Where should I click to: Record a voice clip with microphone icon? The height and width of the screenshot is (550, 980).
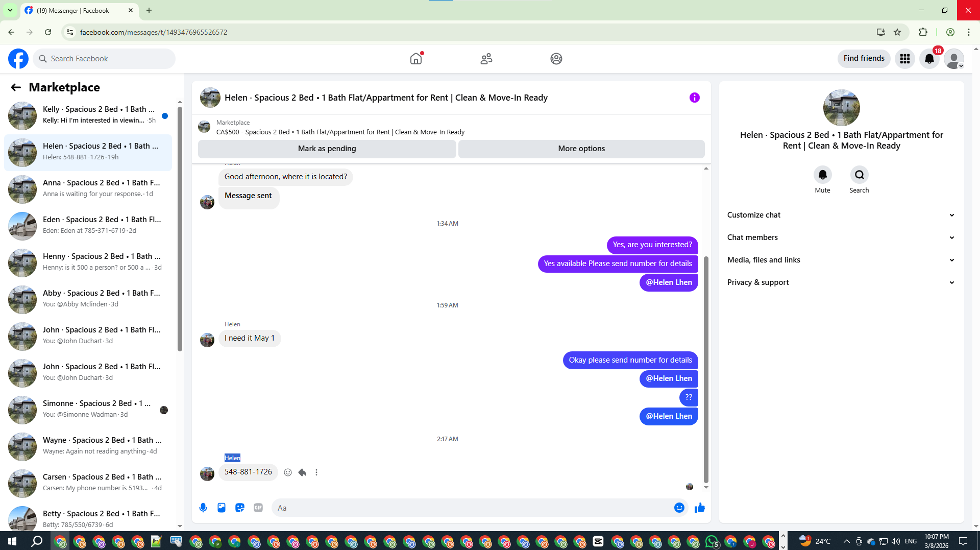(x=203, y=508)
